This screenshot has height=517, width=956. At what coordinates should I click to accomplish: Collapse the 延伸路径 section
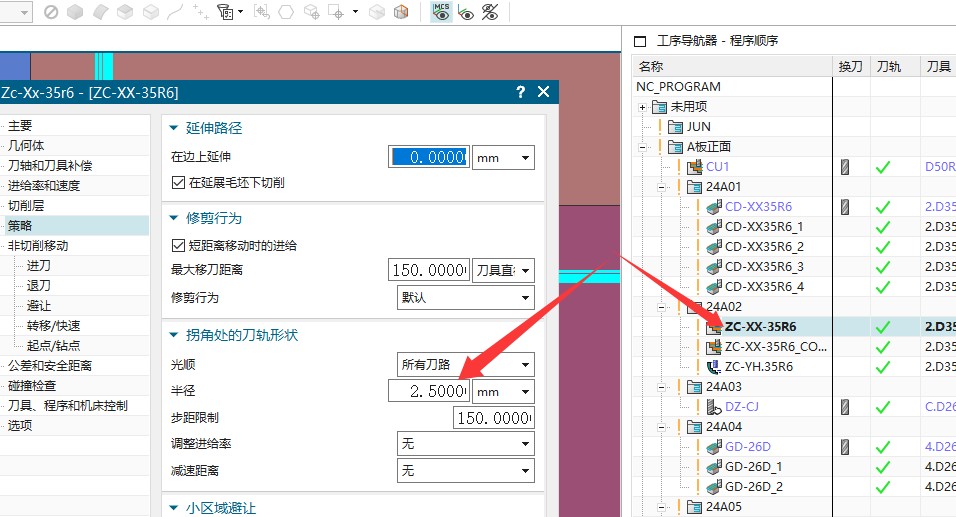[174, 128]
